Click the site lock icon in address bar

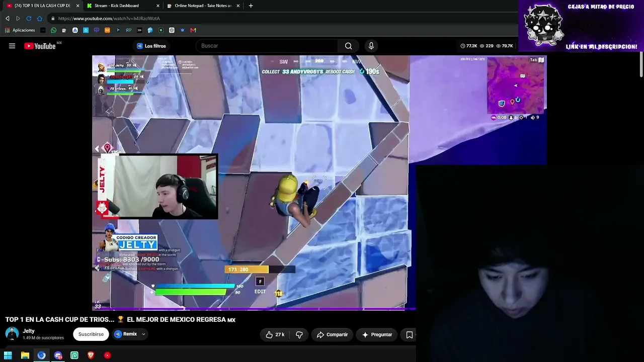point(53,19)
